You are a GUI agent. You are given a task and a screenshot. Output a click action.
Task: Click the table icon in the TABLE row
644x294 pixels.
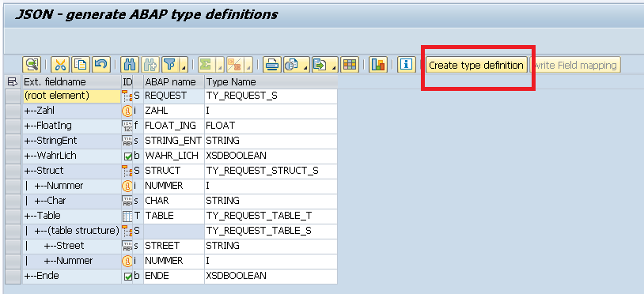point(127,216)
